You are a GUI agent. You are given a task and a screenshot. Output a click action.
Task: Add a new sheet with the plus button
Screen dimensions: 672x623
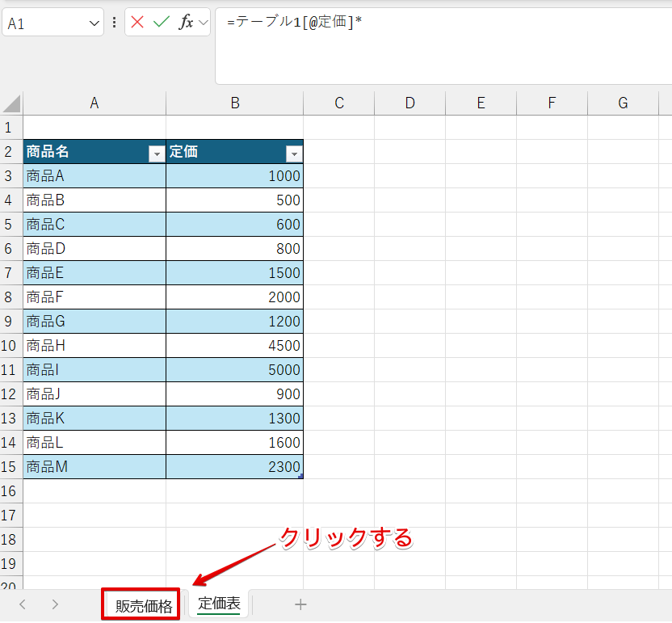pos(300,605)
